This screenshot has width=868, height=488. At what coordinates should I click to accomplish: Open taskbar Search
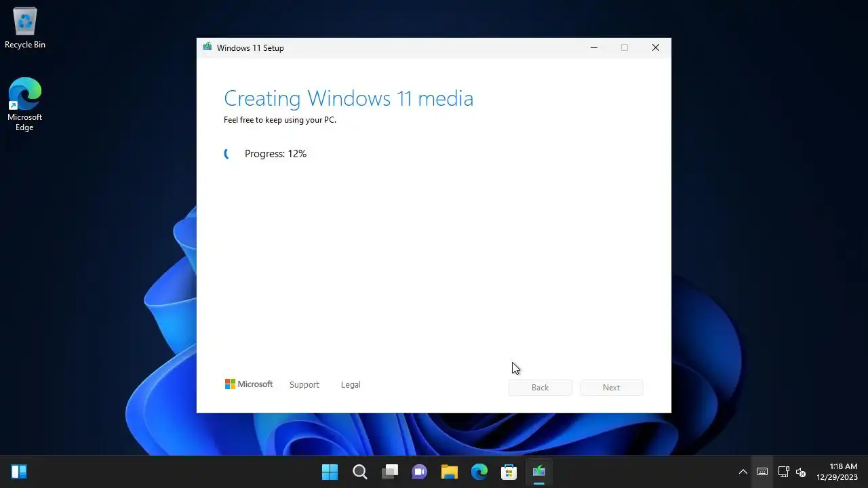click(360, 472)
